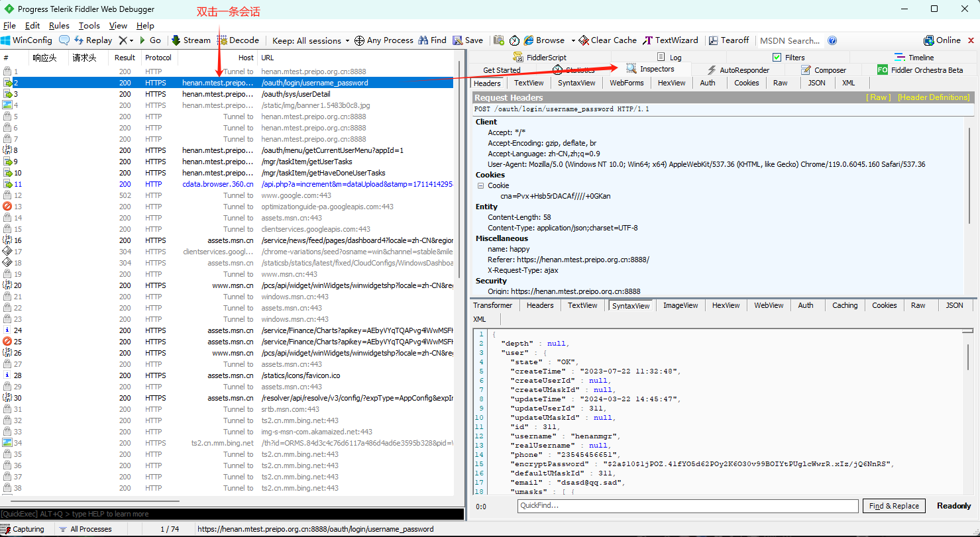Click Browse to launch browser

click(544, 40)
